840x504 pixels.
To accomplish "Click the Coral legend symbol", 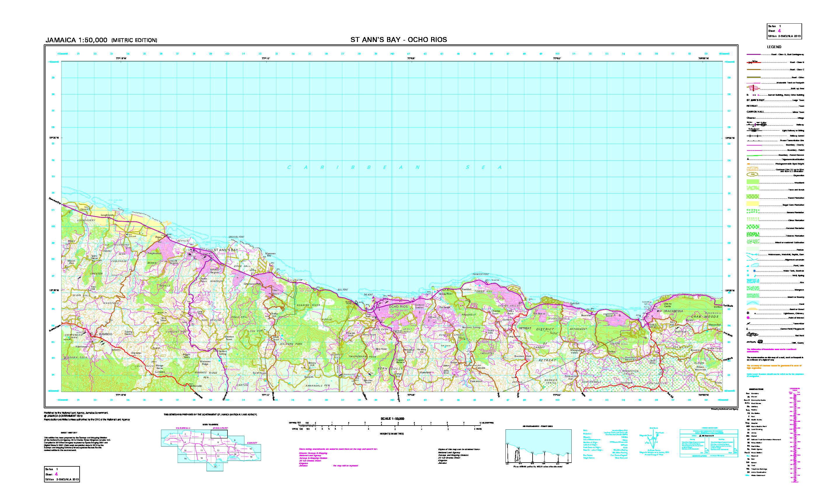I will point(752,303).
